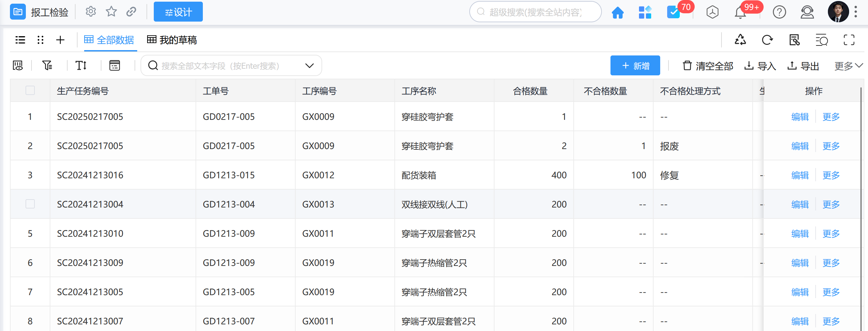Check the checkbox for row SC20241213004
This screenshot has height=331, width=868.
[x=30, y=204]
